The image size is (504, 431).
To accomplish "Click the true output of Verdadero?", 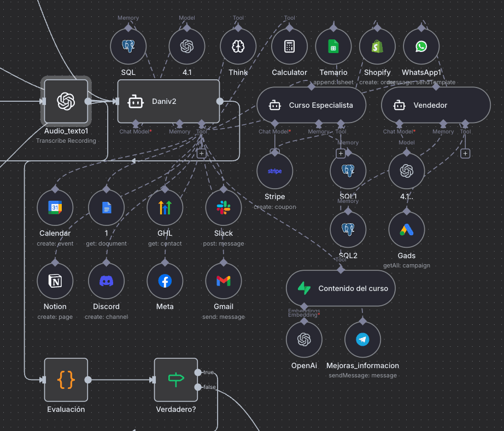I will pyautogui.click(x=198, y=372).
